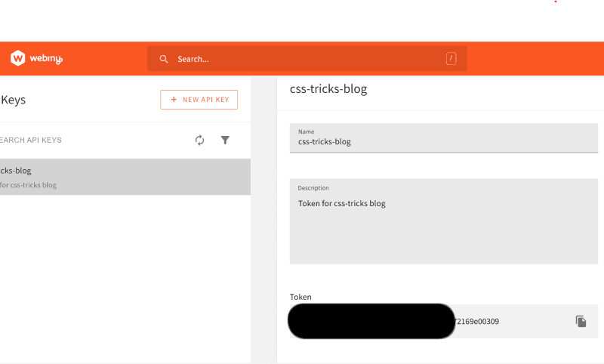604x364 pixels.
Task: Edit the Name field value
Action: (x=444, y=141)
